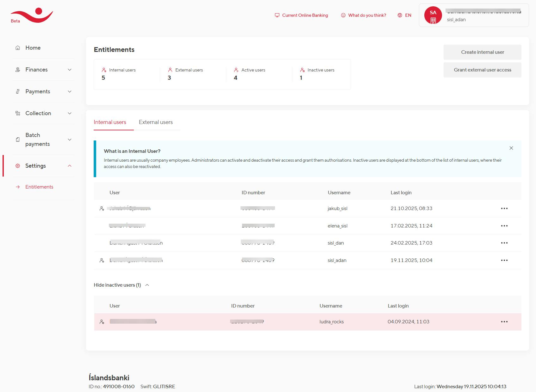Click Grant external user access button
The width and height of the screenshot is (536, 392).
coord(482,70)
